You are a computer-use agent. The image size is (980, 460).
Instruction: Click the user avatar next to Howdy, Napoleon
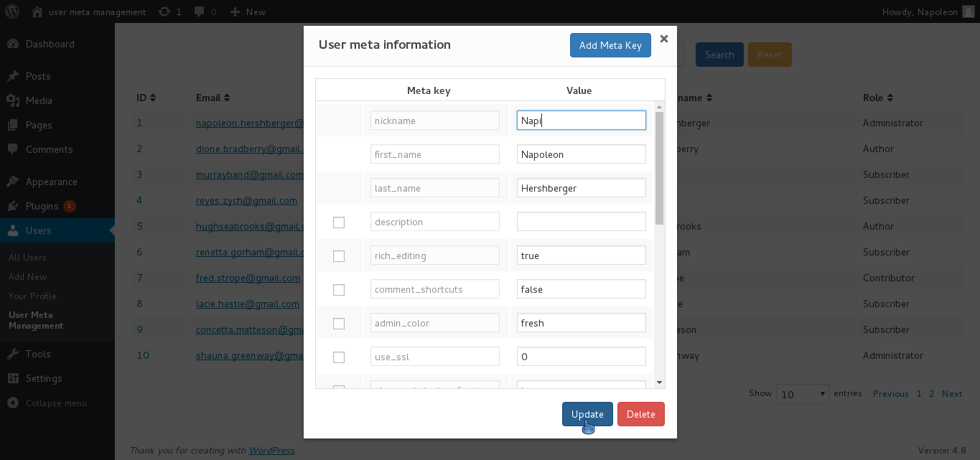969,11
